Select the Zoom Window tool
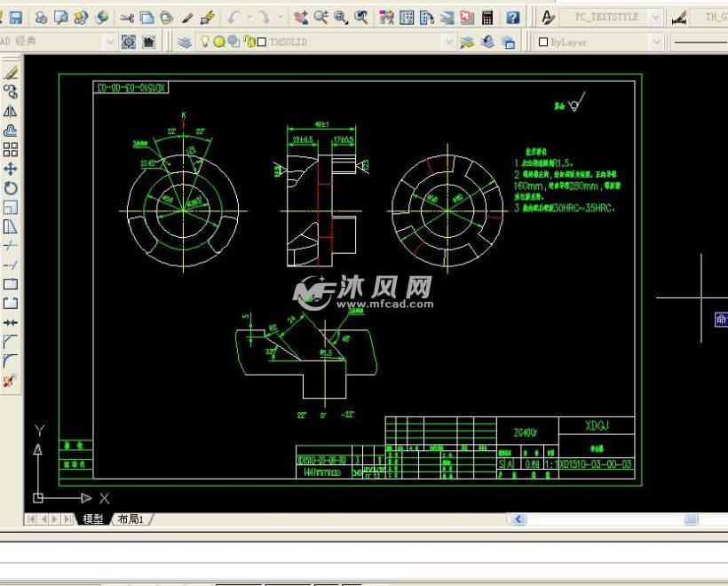The image size is (728, 586). [x=341, y=18]
